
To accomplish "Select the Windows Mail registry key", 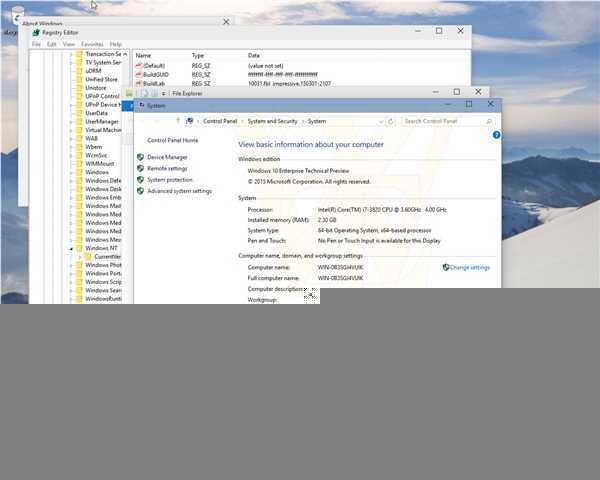I will tap(103, 206).
